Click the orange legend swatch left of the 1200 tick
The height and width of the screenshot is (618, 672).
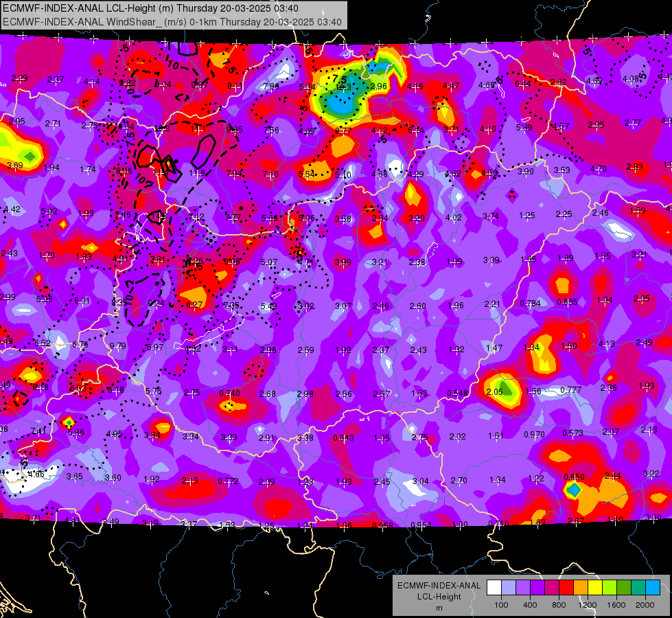(581, 587)
